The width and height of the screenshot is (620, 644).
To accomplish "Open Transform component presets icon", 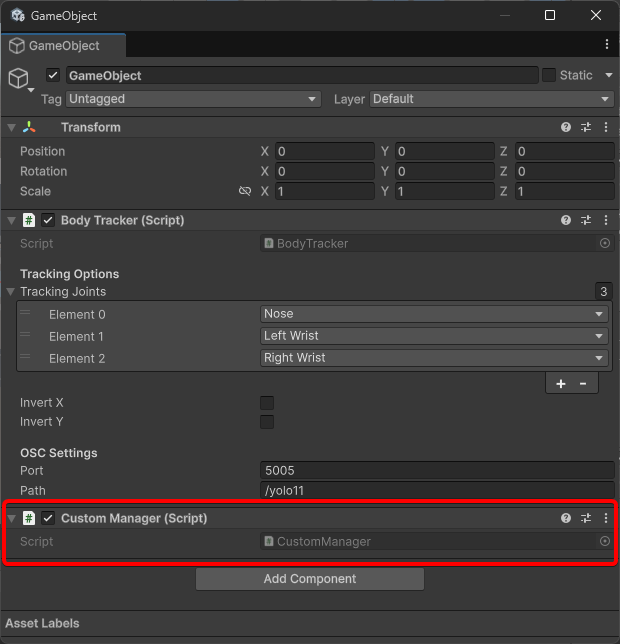I will [586, 127].
